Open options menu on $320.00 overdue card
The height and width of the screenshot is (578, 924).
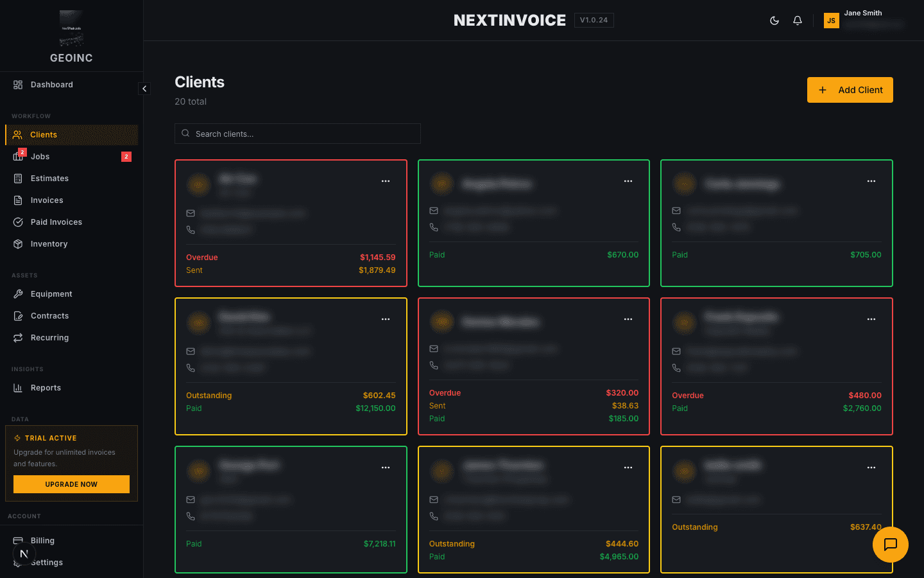pos(628,319)
